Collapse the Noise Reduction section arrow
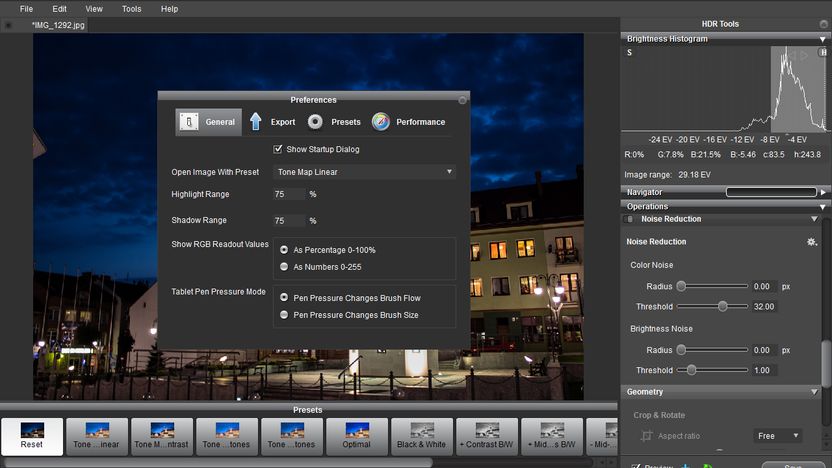Viewport: 832px width, 468px height. pos(814,219)
